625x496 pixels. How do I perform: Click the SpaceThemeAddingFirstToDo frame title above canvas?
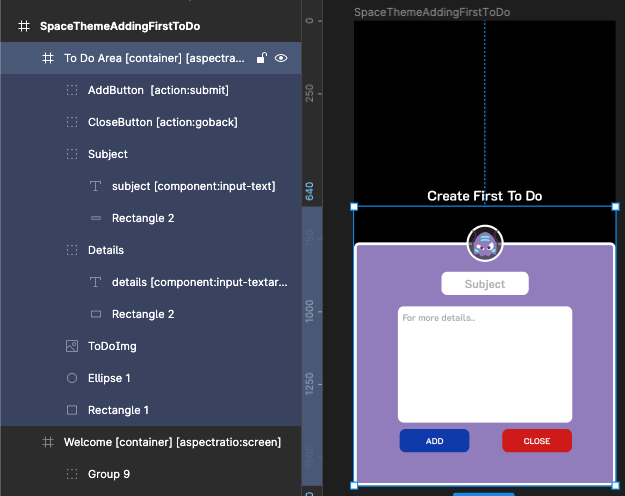(x=432, y=12)
